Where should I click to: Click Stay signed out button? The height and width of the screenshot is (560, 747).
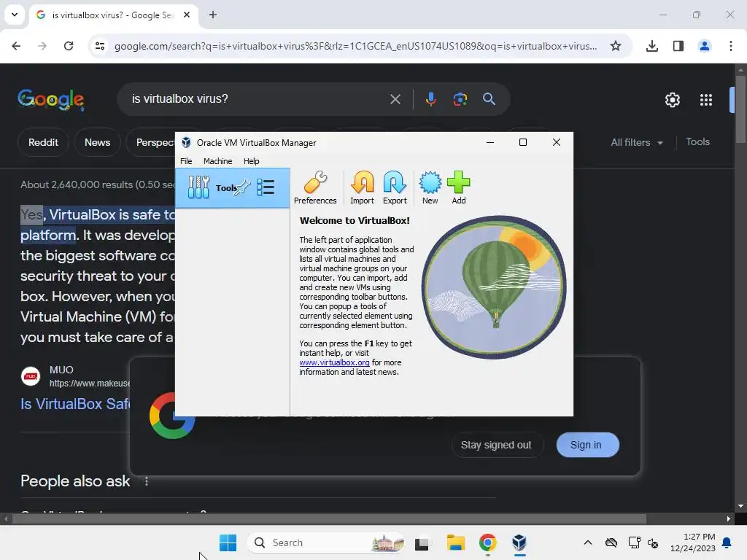pyautogui.click(x=496, y=445)
